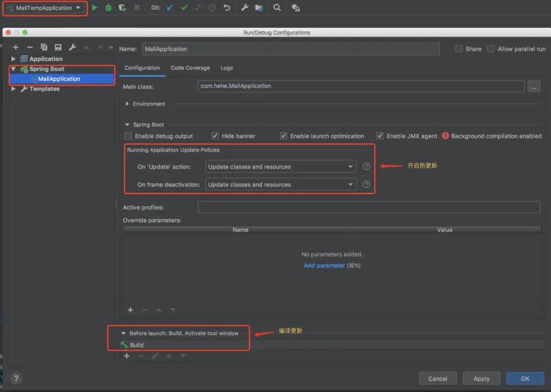
Task: Open On frame deactivation dropdown
Action: coord(281,184)
